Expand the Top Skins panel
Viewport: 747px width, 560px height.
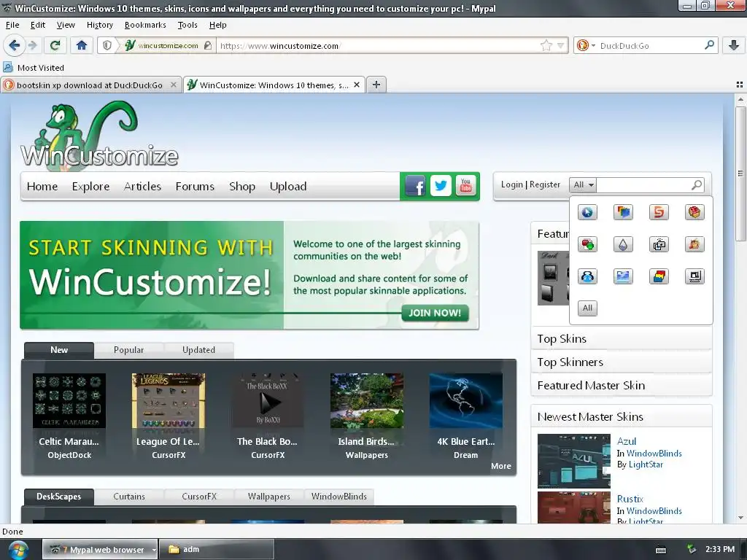click(622, 338)
